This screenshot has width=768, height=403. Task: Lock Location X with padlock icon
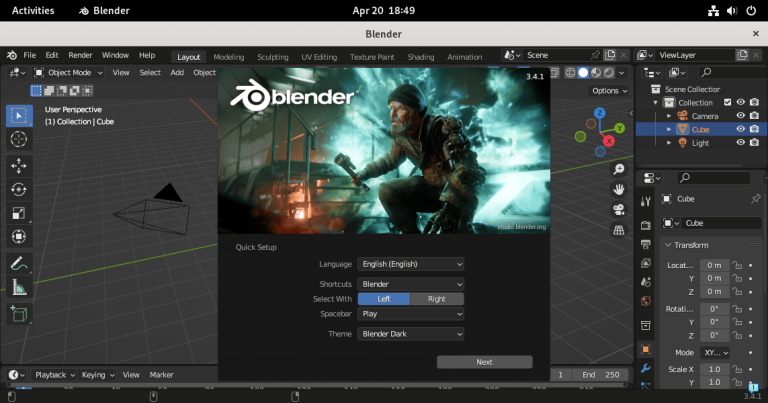(x=737, y=265)
